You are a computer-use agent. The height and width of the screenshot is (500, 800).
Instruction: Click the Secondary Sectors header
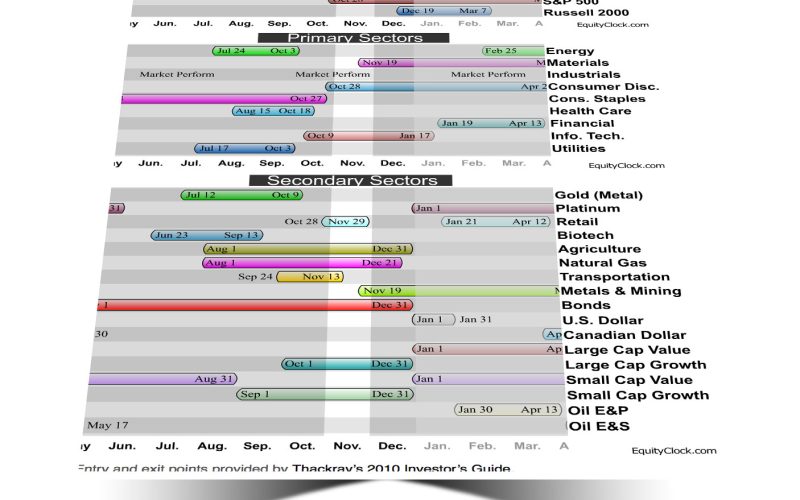coord(351,180)
